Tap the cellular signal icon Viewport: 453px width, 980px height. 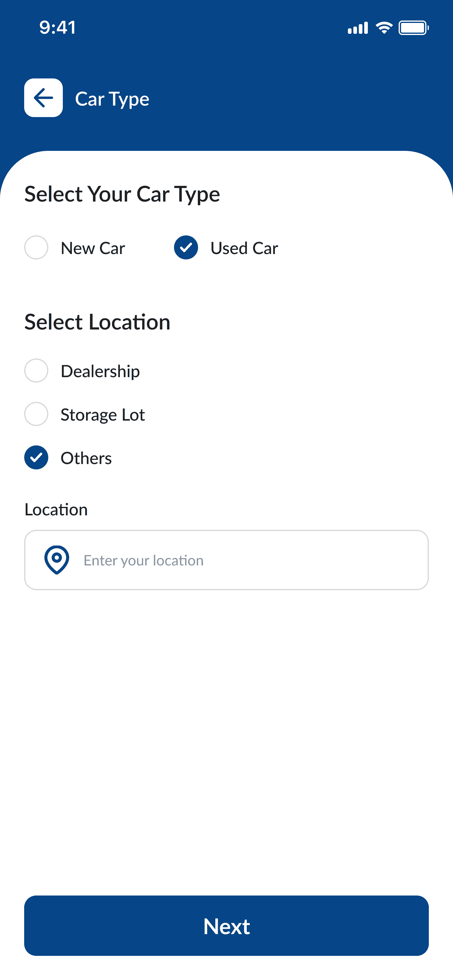pos(358,28)
